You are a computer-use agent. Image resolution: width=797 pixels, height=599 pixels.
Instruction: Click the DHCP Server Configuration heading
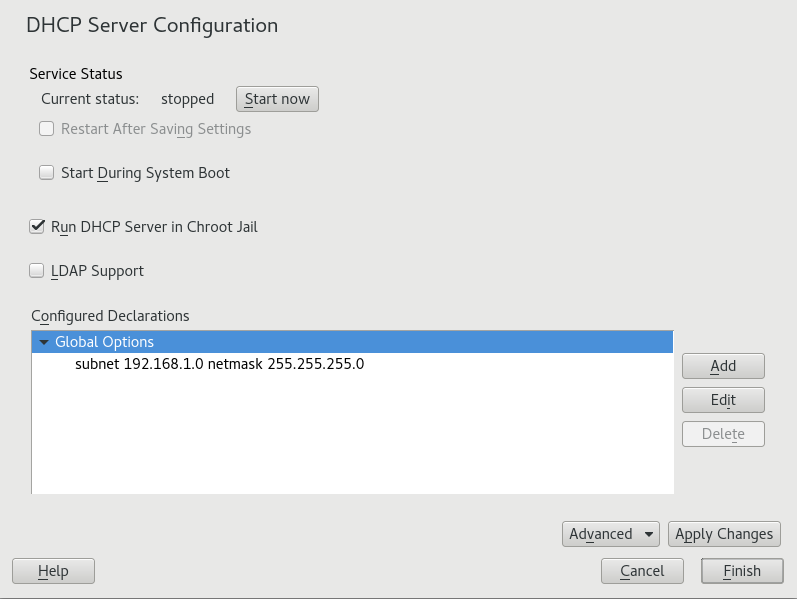pyautogui.click(x=152, y=25)
